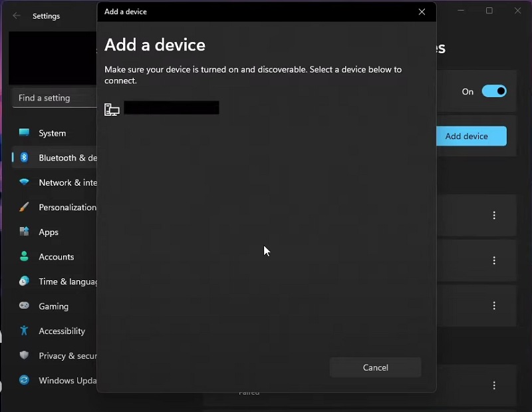
Task: Open Gaming via the controller icon
Action: [24, 306]
